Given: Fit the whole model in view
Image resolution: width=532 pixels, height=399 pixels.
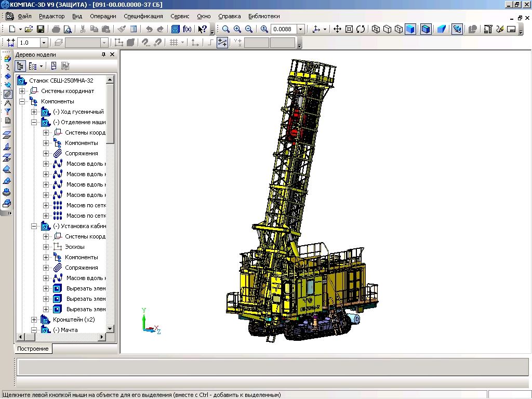Looking at the screenshot, I should click(349, 29).
